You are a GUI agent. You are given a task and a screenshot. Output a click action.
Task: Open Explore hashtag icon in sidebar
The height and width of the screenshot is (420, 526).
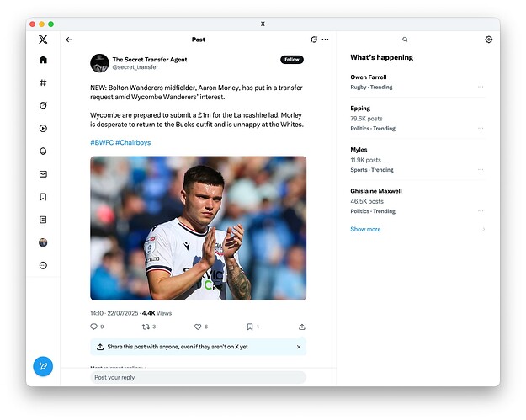click(43, 82)
